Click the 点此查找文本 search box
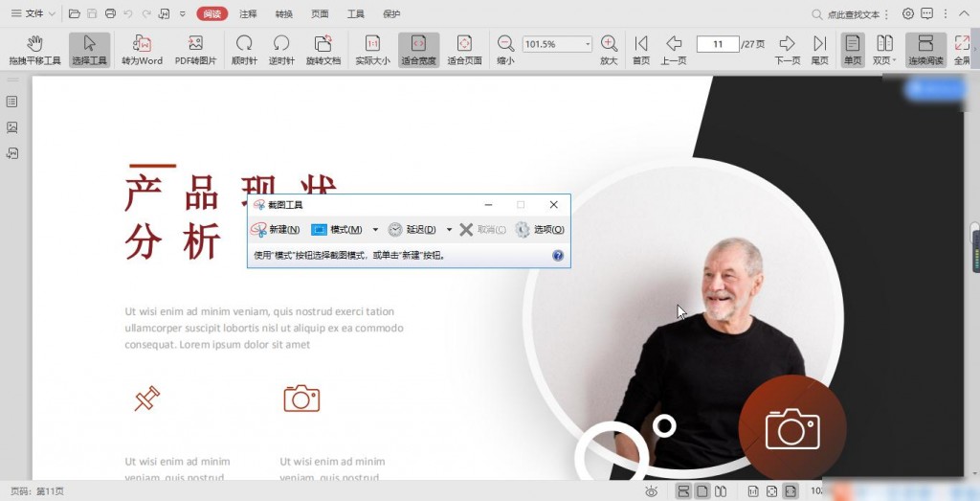This screenshot has width=980, height=501. pyautogui.click(x=846, y=14)
